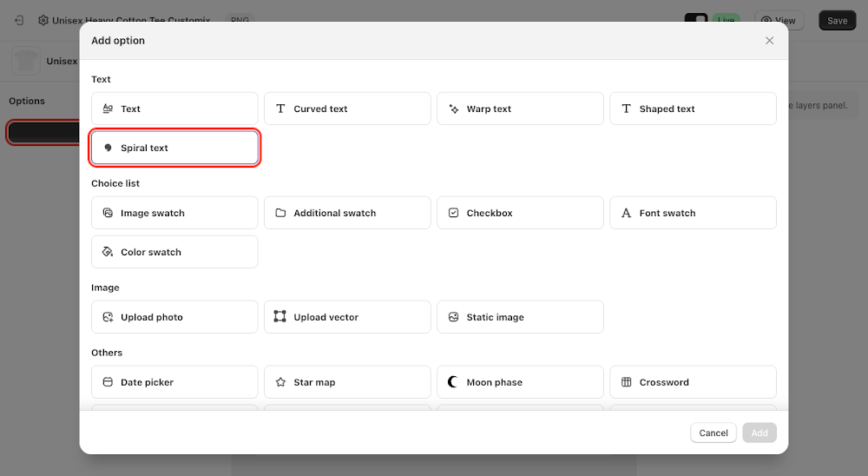Pick the Crossword option
Image resolution: width=868 pixels, height=476 pixels.
(x=693, y=382)
